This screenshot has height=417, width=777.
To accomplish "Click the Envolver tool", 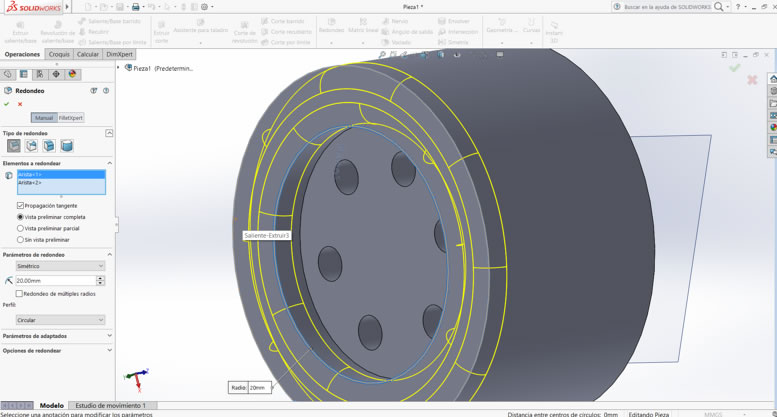I will click(x=454, y=21).
